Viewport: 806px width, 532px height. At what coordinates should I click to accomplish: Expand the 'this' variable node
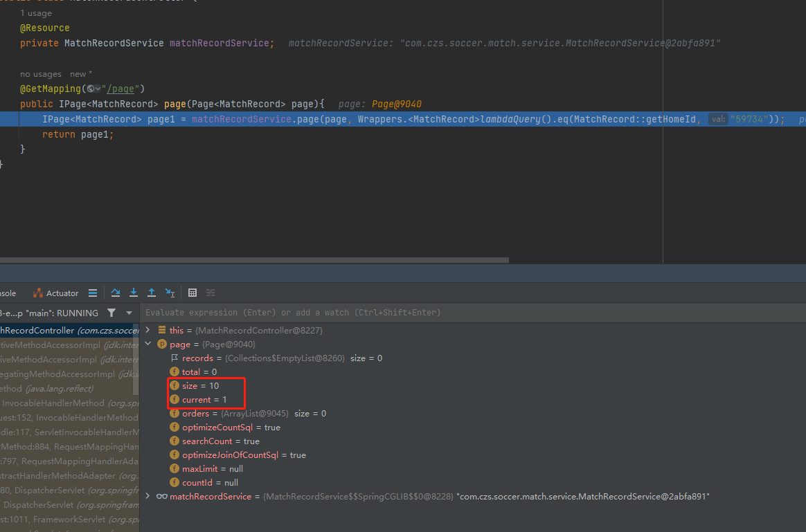[x=147, y=330]
